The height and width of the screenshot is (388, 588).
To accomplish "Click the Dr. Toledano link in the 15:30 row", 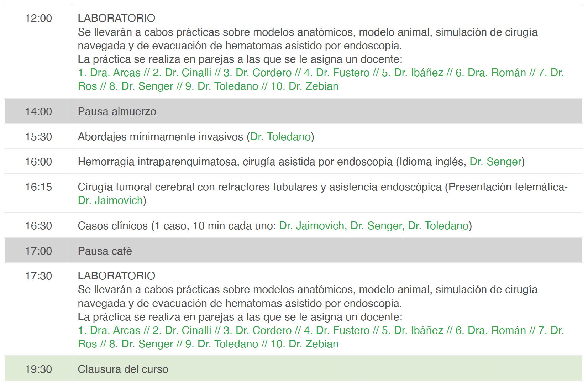I will [x=280, y=137].
